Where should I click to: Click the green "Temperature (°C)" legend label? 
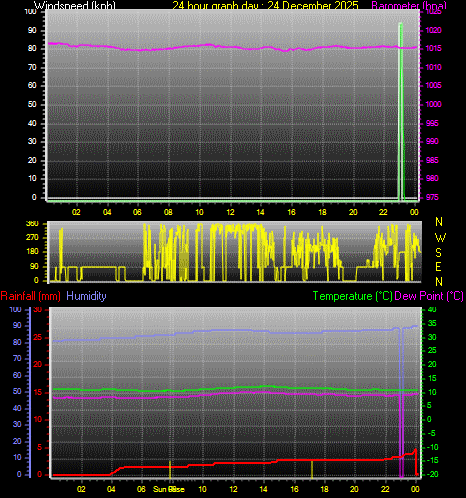coord(352,296)
